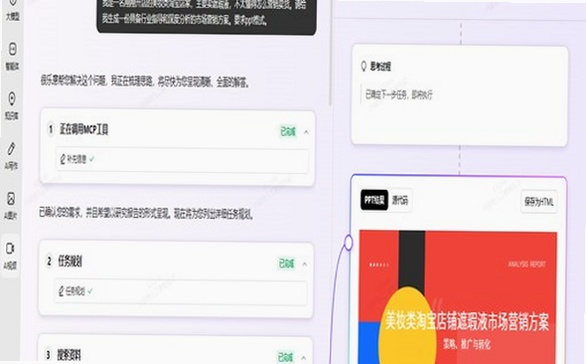Open the 知识库 knowledge base sidebar icon

tap(12, 99)
